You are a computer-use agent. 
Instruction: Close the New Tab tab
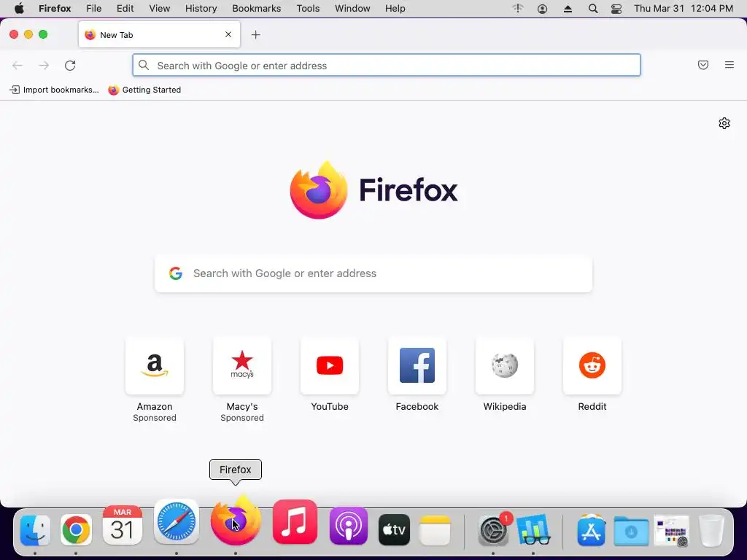[228, 34]
